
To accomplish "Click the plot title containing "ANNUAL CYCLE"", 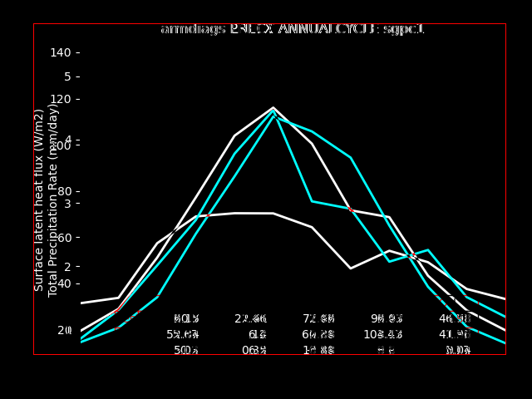I will tap(293, 29).
